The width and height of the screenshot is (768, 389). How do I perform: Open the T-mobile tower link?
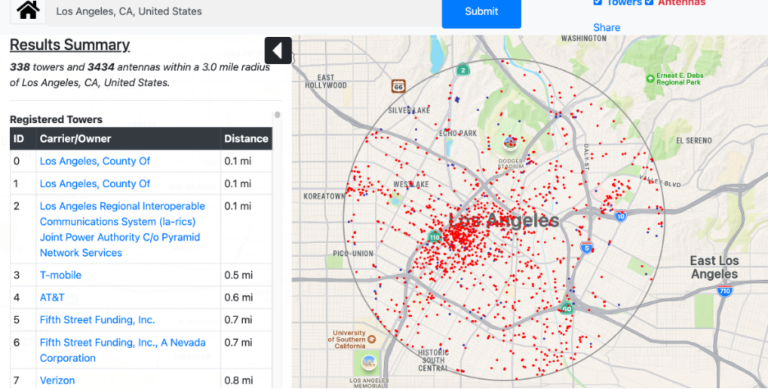point(60,275)
